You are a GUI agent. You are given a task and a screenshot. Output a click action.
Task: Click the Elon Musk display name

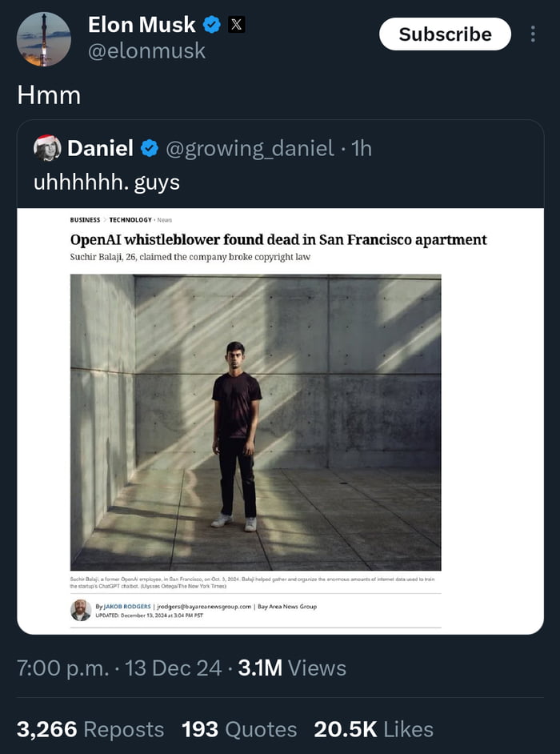pos(142,25)
